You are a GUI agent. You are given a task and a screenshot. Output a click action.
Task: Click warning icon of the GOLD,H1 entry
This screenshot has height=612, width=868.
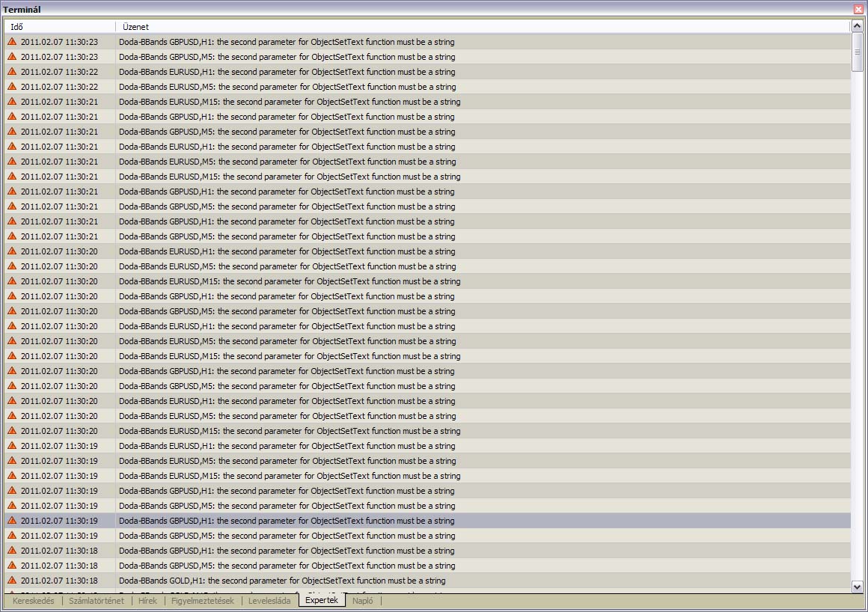12,581
